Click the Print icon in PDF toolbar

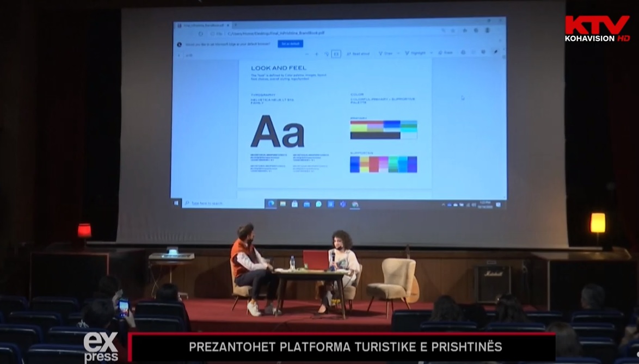(x=463, y=53)
